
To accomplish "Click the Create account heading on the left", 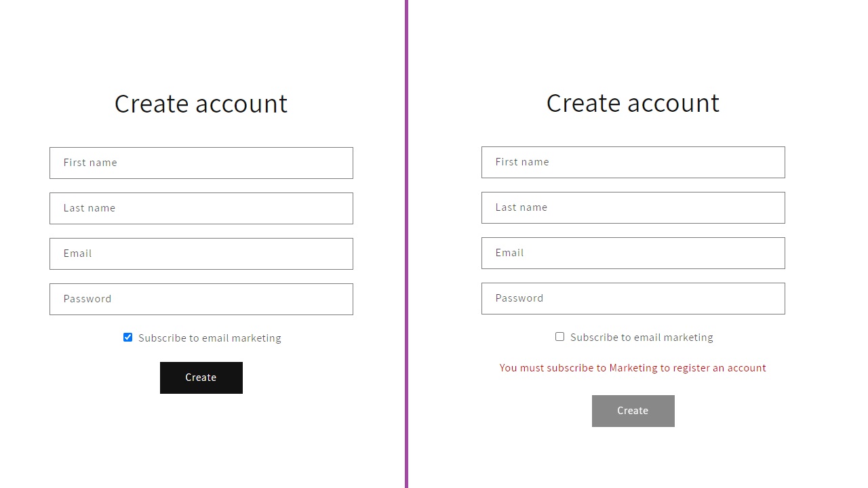I will 201,104.
